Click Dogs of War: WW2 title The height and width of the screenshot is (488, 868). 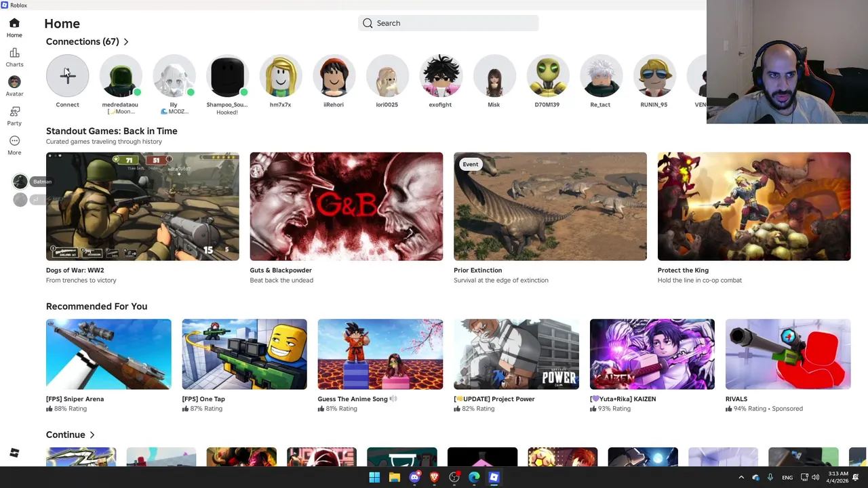(75, 270)
